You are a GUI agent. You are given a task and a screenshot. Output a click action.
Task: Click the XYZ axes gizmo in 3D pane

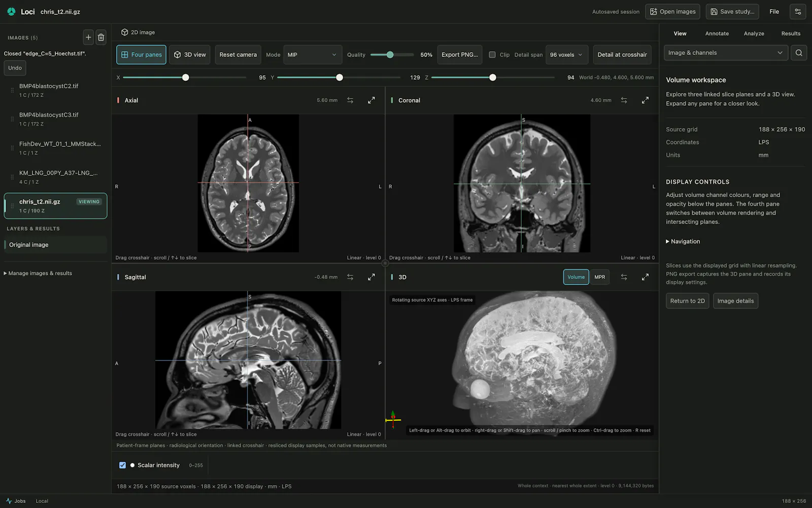(x=393, y=420)
